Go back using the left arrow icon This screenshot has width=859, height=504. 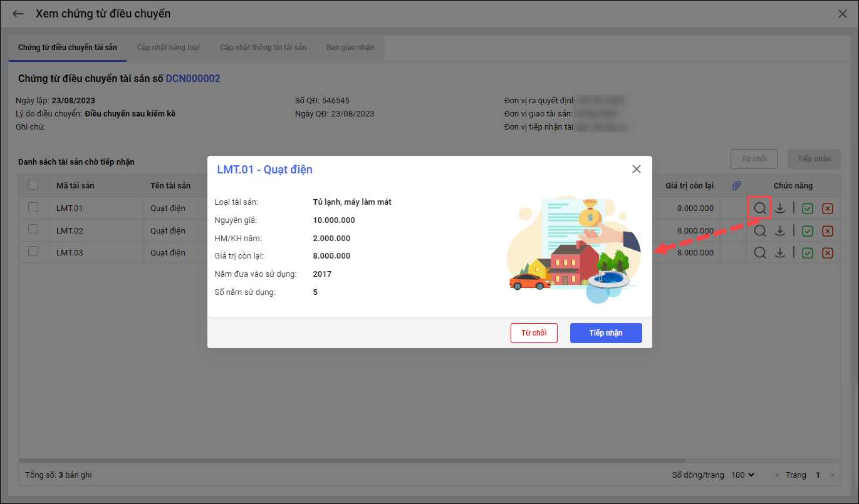[x=18, y=14]
